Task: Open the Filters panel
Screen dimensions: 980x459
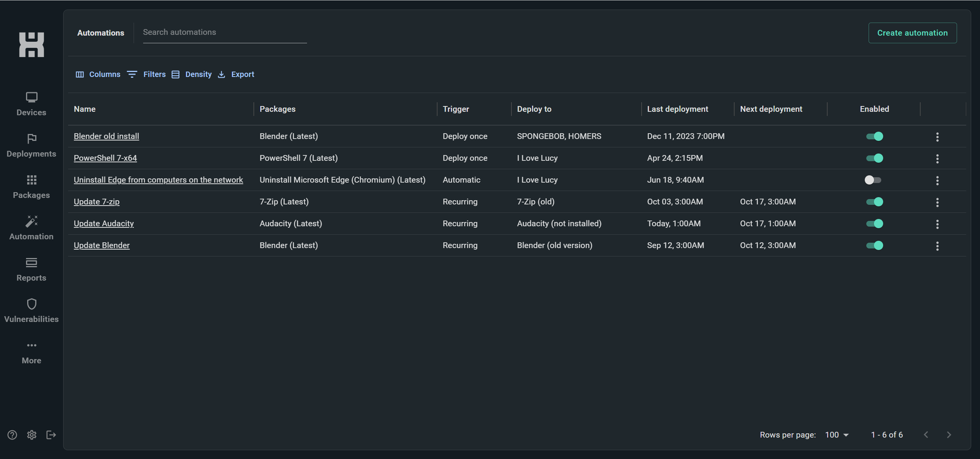Action: point(147,74)
